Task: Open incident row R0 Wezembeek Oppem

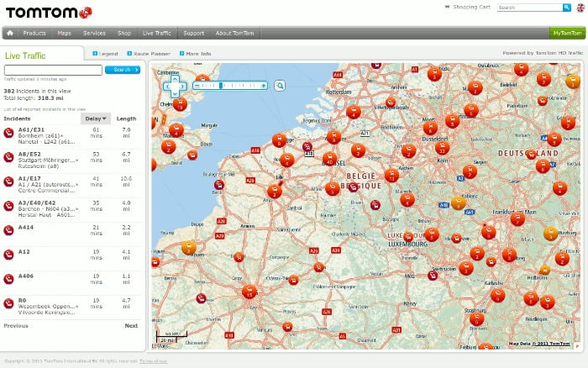Action: (x=72, y=307)
